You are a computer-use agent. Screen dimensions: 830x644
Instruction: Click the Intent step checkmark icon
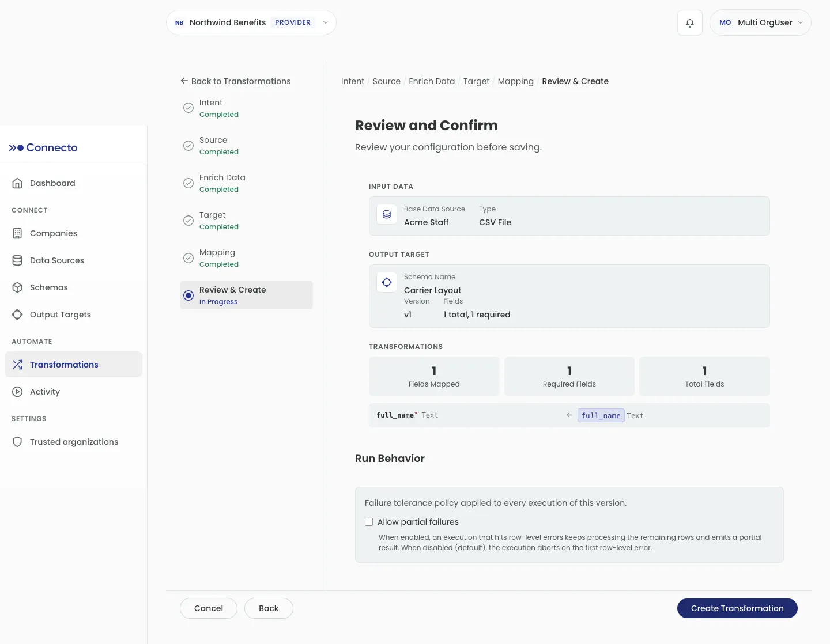(x=188, y=108)
